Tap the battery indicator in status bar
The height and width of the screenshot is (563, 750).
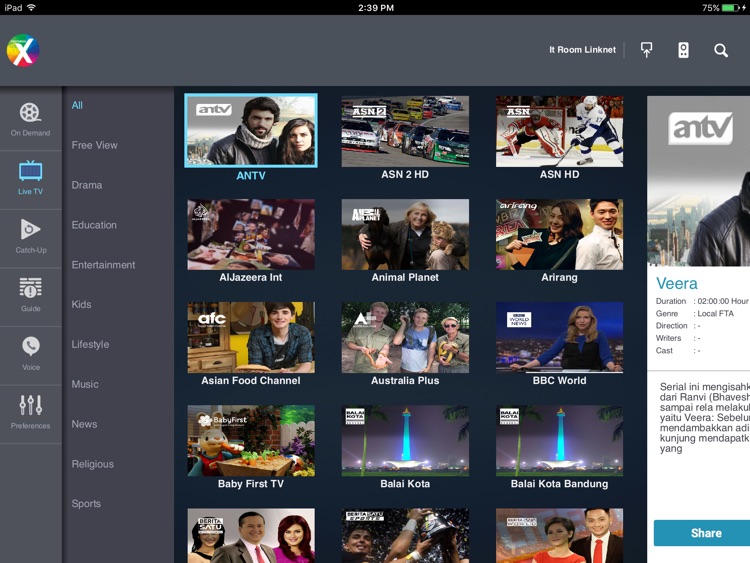[x=732, y=8]
